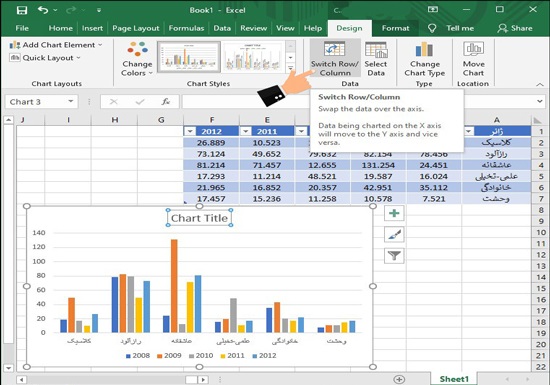The height and width of the screenshot is (385, 550).
Task: Click cell with value 26.889
Action: click(211, 143)
